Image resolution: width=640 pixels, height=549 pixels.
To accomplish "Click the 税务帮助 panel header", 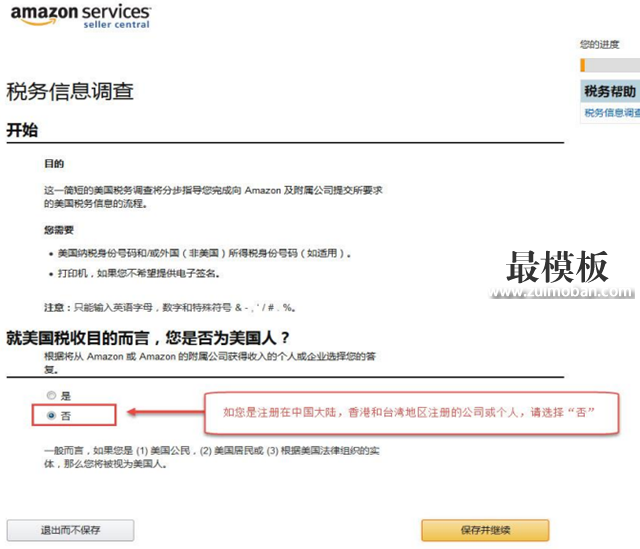I will [610, 91].
